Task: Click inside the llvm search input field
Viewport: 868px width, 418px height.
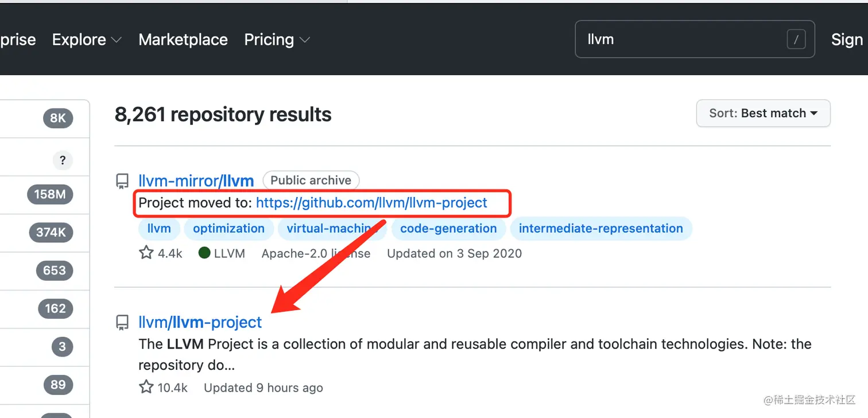Action: point(660,40)
